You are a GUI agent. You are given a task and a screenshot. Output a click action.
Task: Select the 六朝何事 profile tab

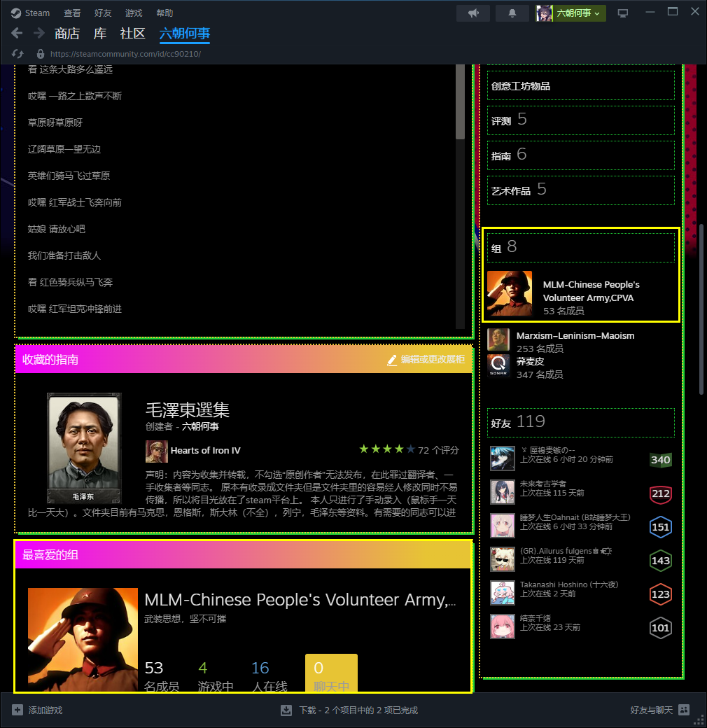(185, 34)
